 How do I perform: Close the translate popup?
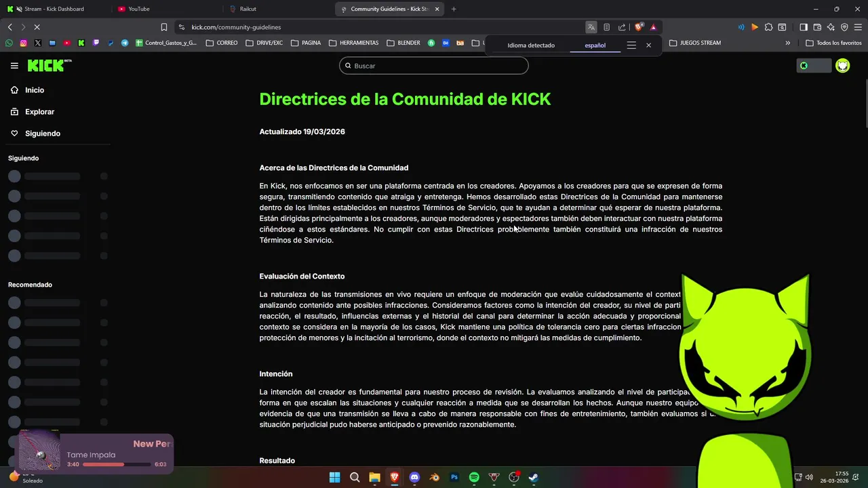point(648,45)
